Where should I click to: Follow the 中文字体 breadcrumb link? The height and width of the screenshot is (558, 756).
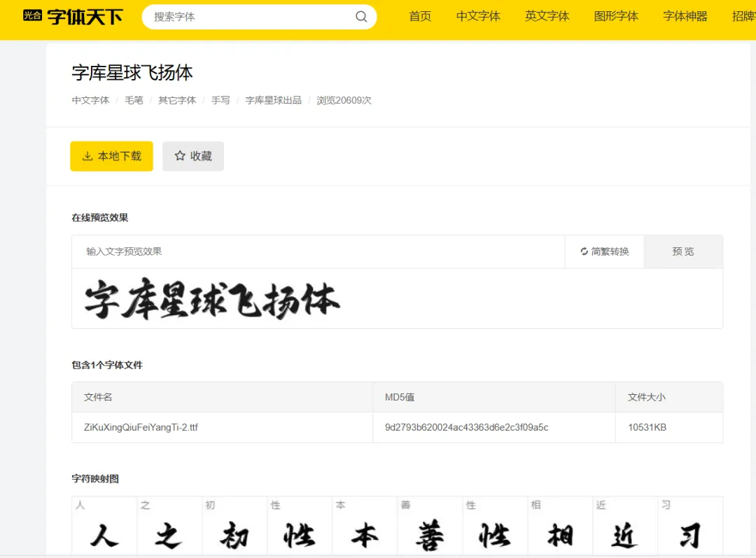(90, 100)
